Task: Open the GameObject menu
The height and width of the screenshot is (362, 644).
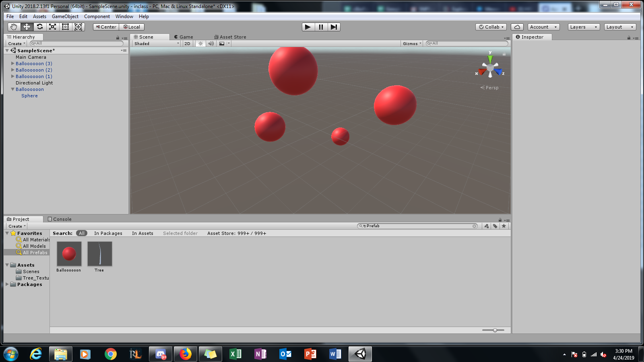Action: (65, 16)
